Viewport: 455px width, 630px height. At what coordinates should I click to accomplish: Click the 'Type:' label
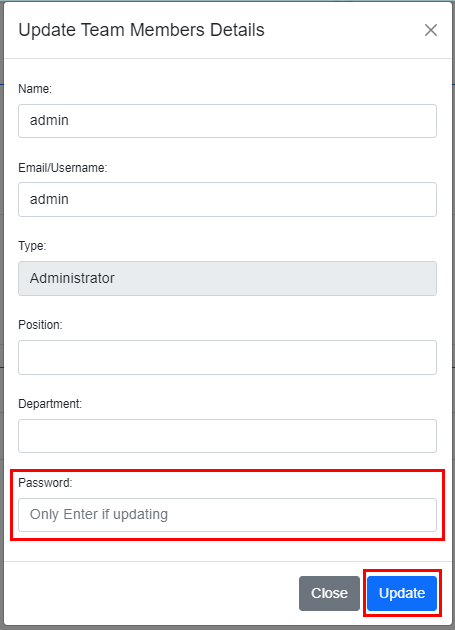click(x=32, y=246)
